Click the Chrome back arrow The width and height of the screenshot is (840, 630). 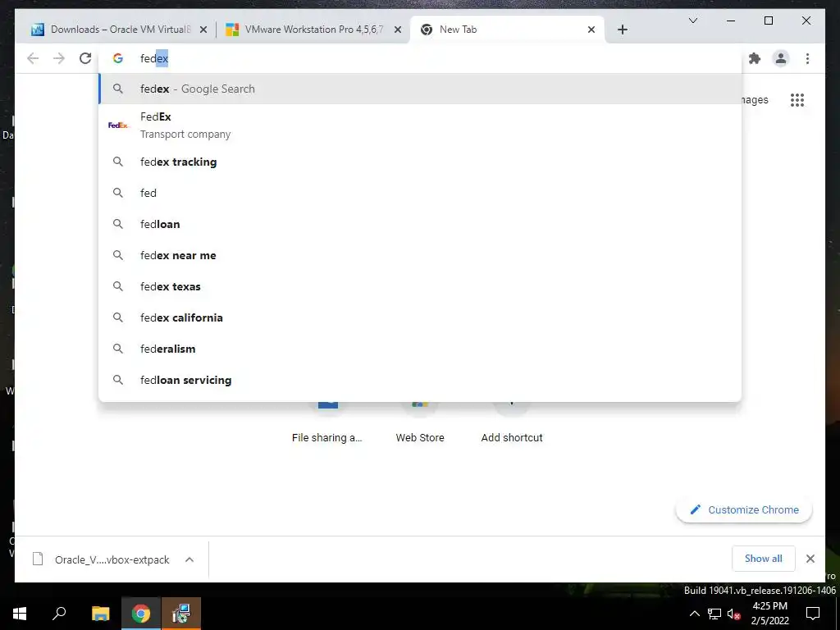pos(33,58)
